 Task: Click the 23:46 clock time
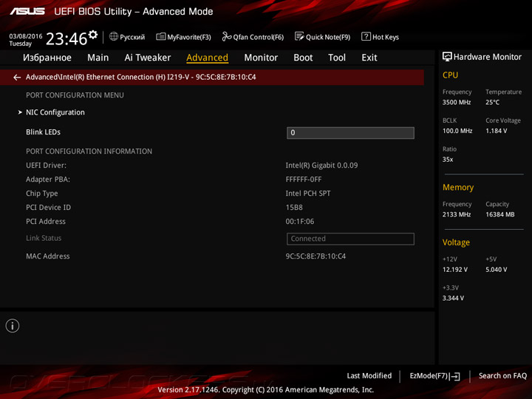(x=66, y=38)
